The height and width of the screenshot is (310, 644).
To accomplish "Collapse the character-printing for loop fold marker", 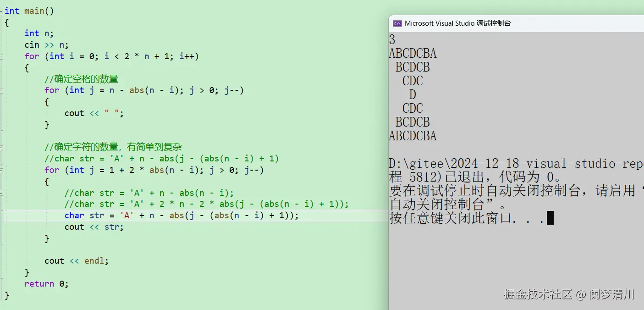I will [x=2, y=170].
